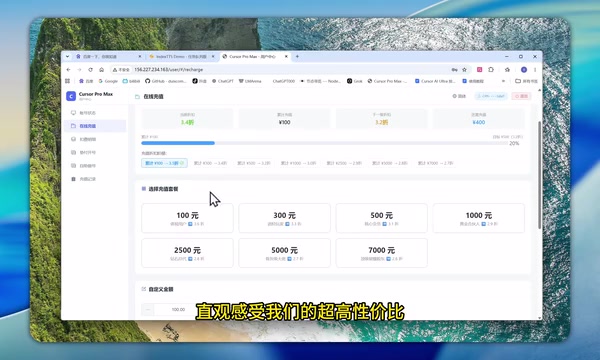Close the IndexTTS Demo tab
Screen dimensions: 600x360
pyautogui.click(x=213, y=56)
